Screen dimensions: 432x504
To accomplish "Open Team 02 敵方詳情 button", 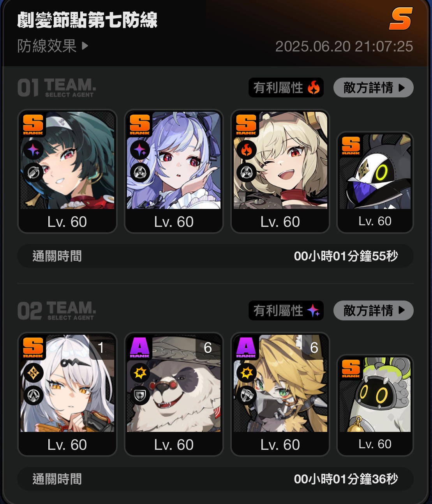I will pos(373,311).
